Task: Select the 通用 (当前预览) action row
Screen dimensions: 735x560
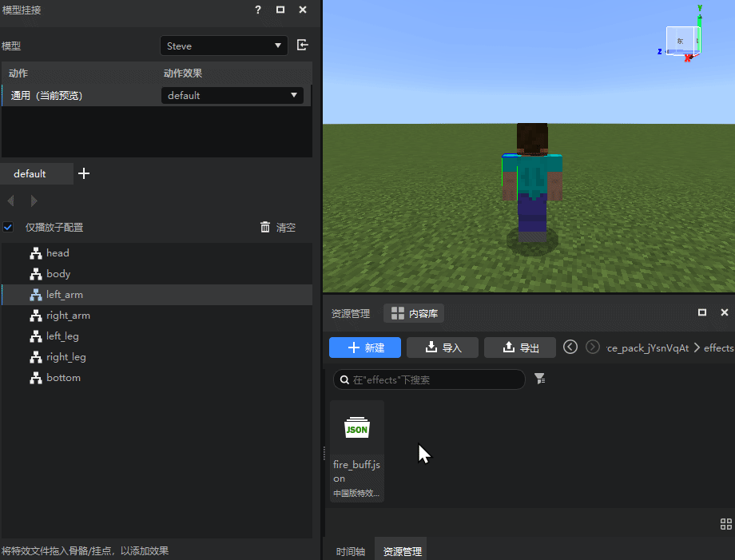Action: [157, 96]
